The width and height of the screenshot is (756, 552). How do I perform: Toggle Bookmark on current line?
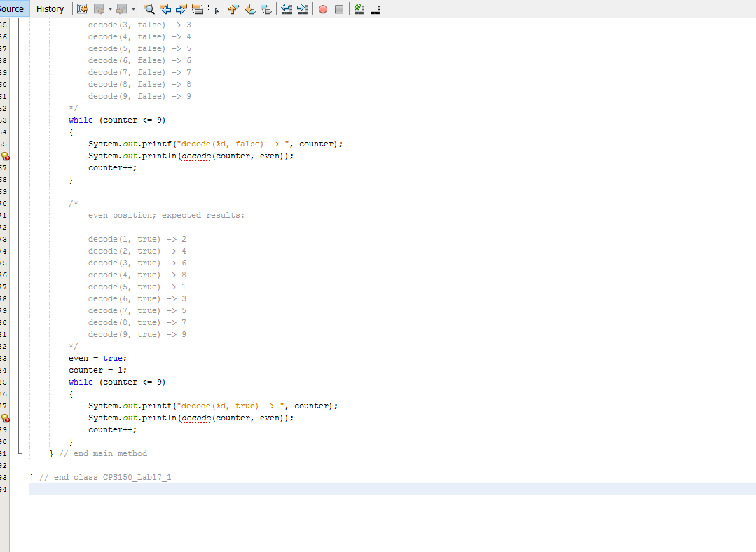tap(266, 8)
